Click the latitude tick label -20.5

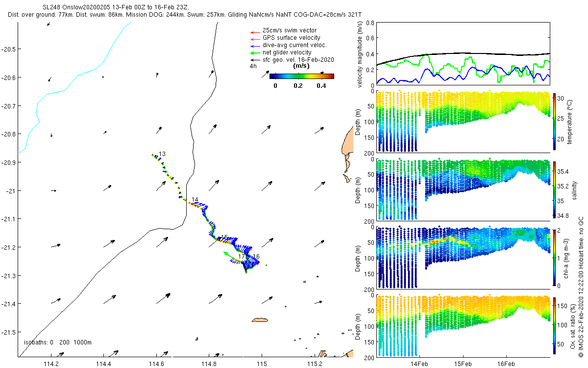click(x=9, y=49)
